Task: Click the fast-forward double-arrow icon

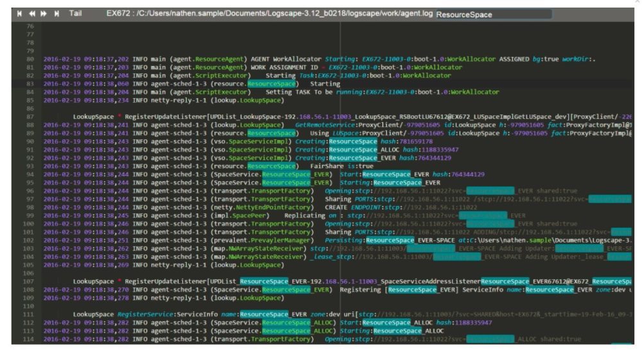Action: tap(44, 13)
